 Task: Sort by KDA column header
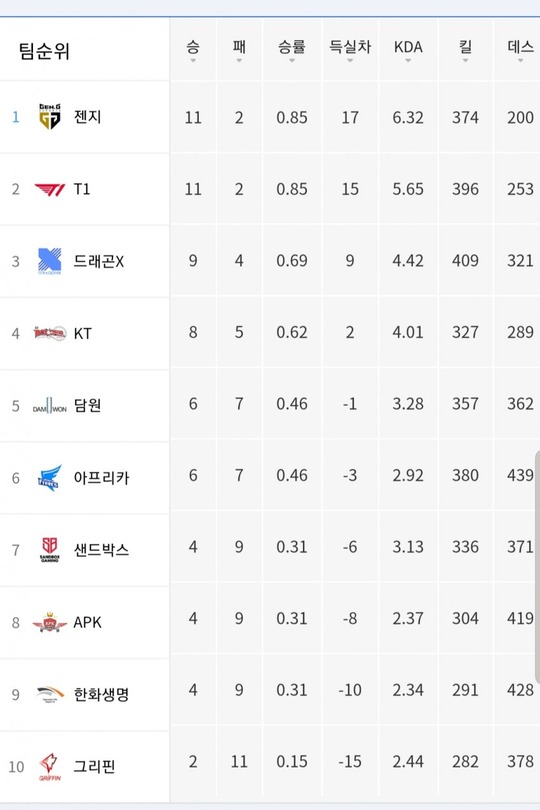(408, 50)
